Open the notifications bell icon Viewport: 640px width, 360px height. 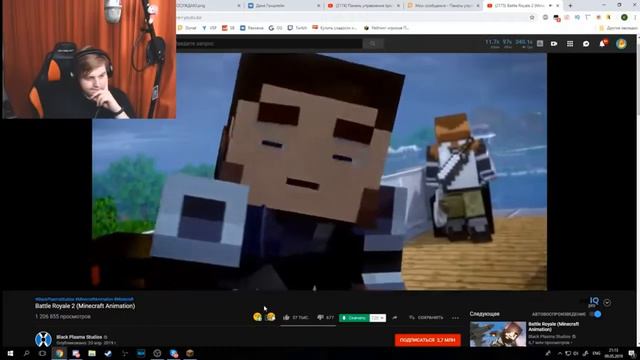[602, 43]
